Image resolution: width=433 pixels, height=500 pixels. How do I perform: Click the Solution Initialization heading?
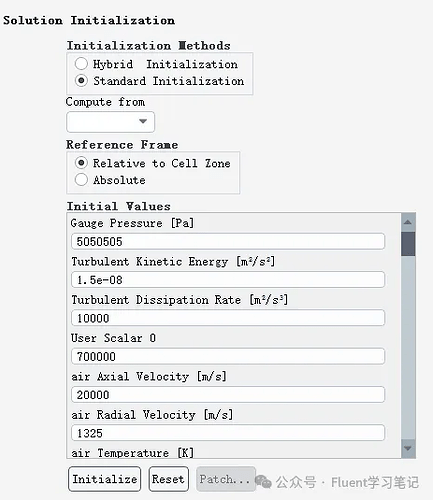tap(89, 20)
